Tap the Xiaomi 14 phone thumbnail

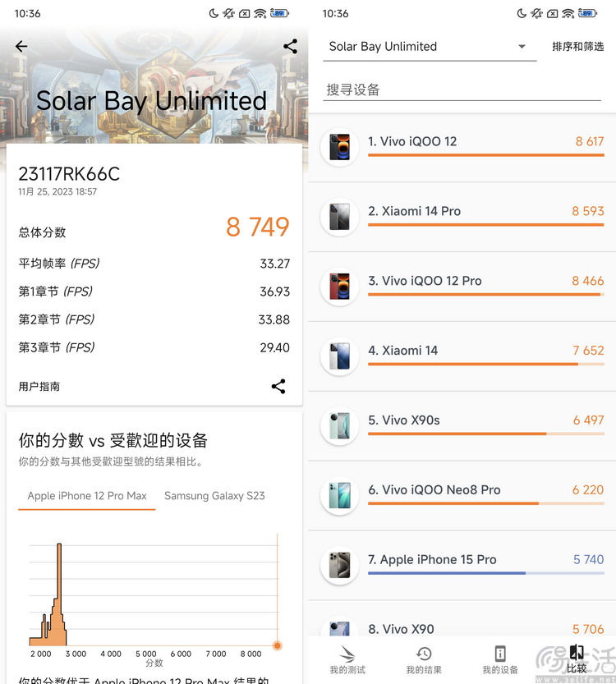(339, 356)
